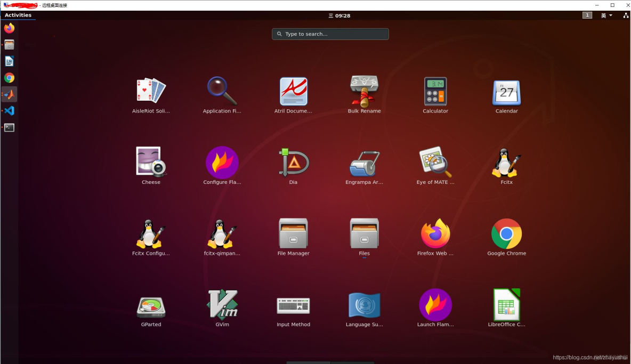Screen dimensions: 631x364
Task: Open the Calendar app
Action: [x=506, y=96]
